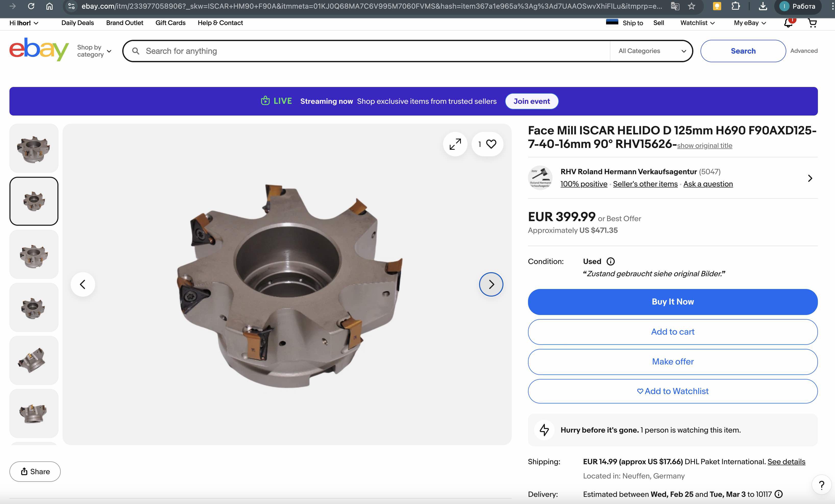Toggle the heart favorite on the image
The image size is (835, 504).
coord(491,144)
